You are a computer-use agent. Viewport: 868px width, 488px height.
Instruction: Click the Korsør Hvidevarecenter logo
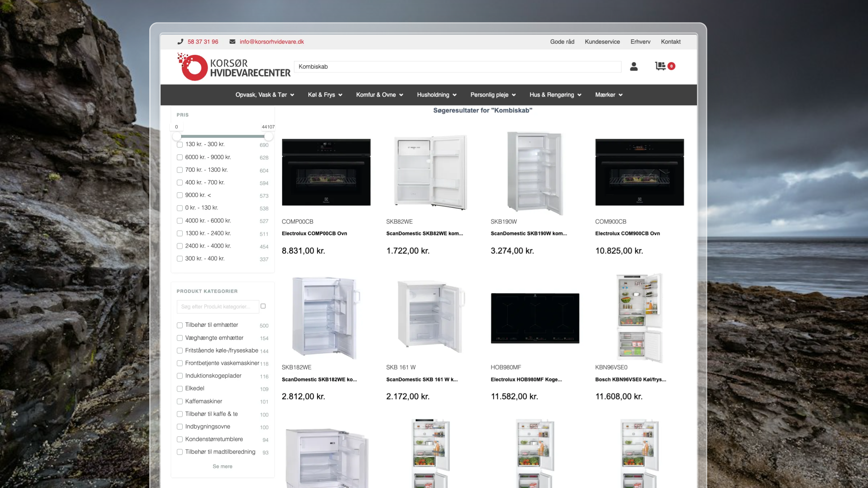pos(234,67)
